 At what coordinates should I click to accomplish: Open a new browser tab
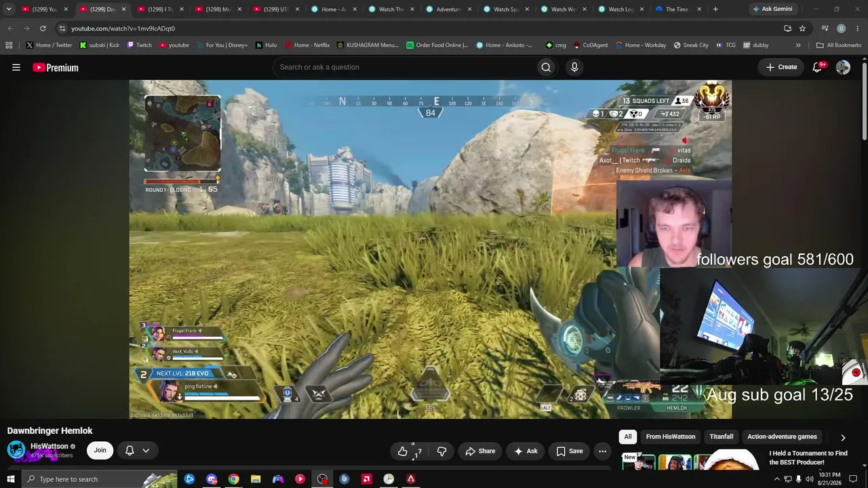[x=715, y=9]
